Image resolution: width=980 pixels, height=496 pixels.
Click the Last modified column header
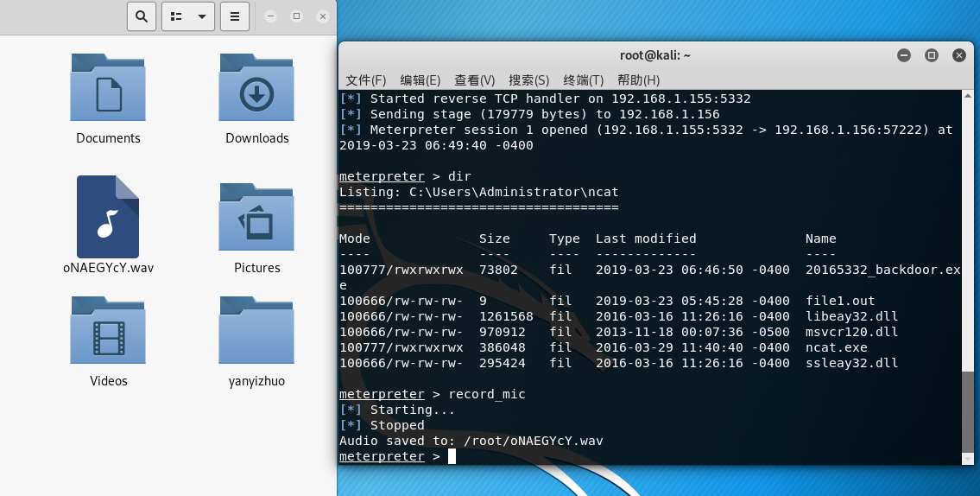click(646, 238)
